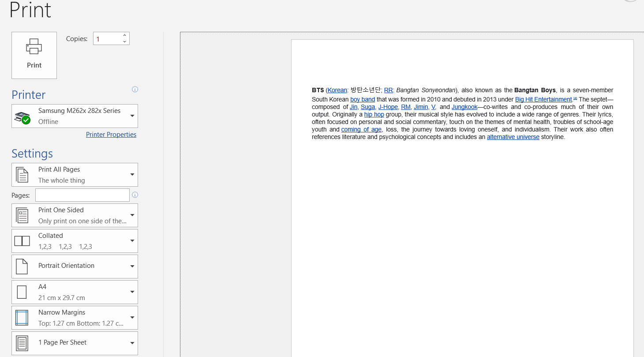644x357 pixels.
Task: Open the A4 paper size dropdown
Action: (x=75, y=292)
